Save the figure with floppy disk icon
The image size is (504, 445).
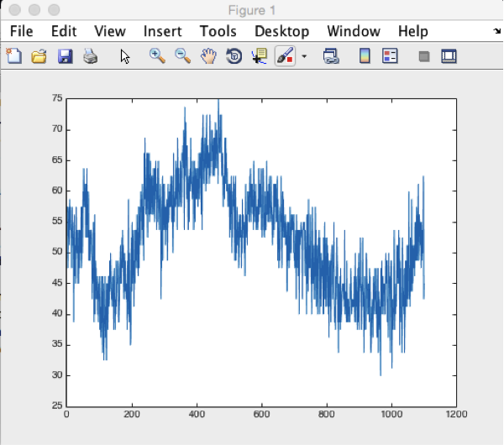[64, 56]
